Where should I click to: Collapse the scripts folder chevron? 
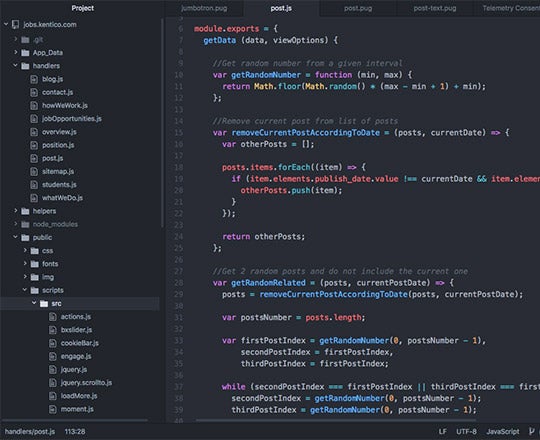click(x=25, y=290)
